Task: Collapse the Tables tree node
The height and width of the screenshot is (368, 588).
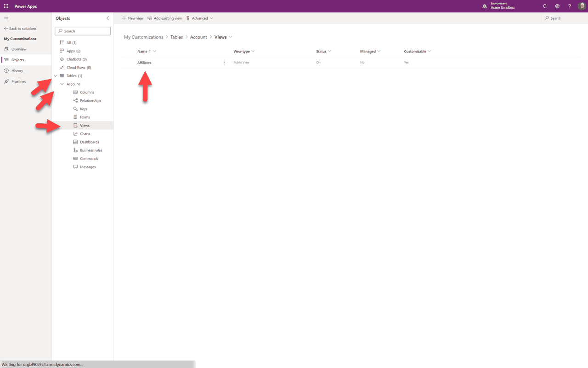Action: coord(55,75)
